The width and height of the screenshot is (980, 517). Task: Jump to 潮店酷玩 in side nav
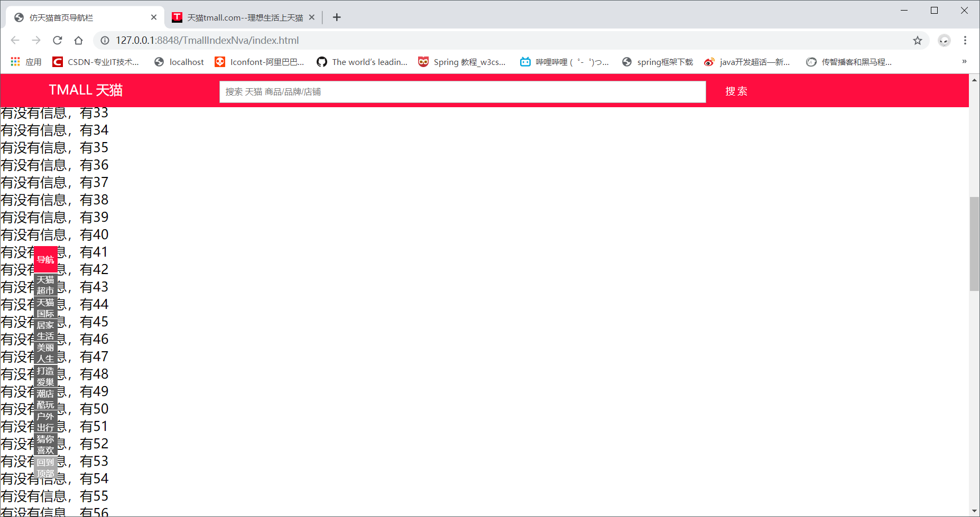[x=45, y=399]
